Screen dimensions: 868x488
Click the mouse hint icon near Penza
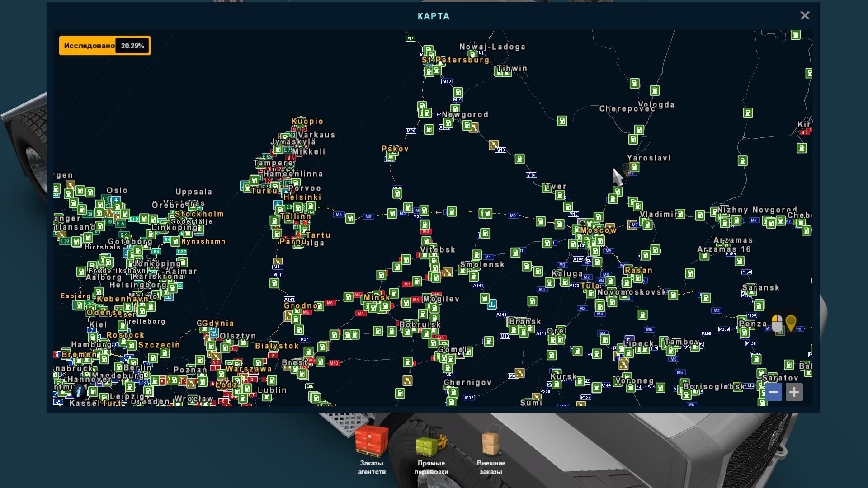pyautogui.click(x=777, y=323)
